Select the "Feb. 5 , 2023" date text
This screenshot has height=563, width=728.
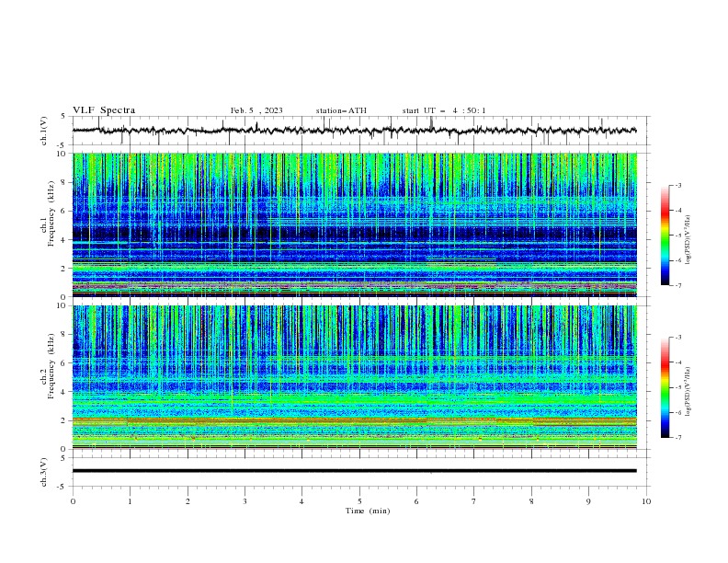point(256,110)
